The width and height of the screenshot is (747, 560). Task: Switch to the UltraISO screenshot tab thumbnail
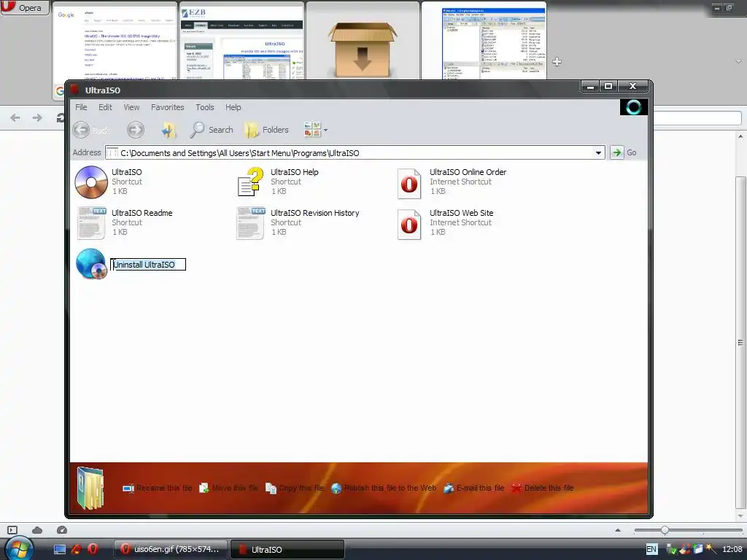(x=484, y=42)
